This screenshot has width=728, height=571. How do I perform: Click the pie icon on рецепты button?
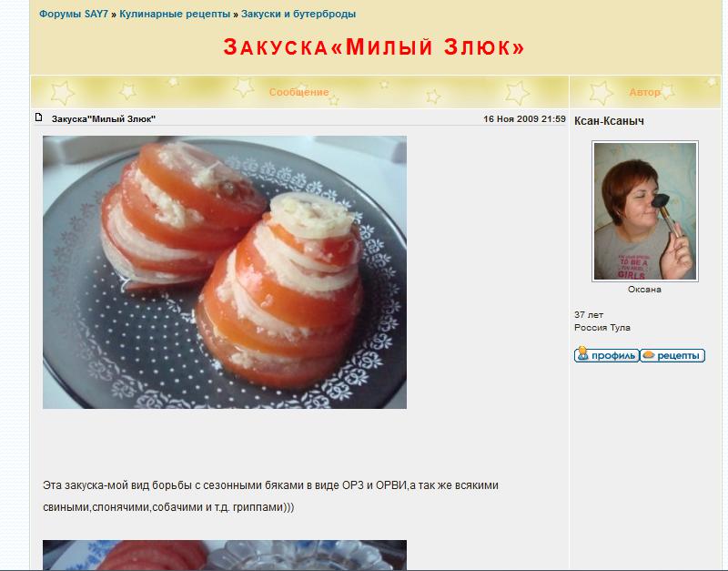click(649, 355)
